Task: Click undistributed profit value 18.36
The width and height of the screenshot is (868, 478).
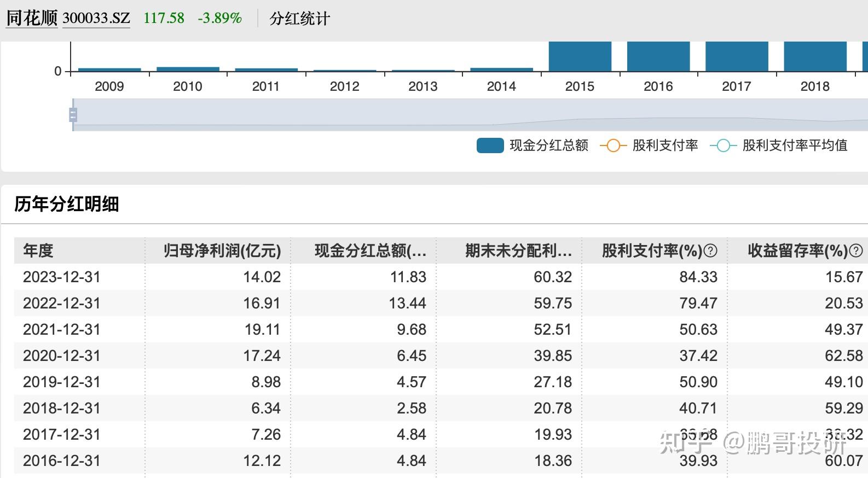Action: point(553,461)
